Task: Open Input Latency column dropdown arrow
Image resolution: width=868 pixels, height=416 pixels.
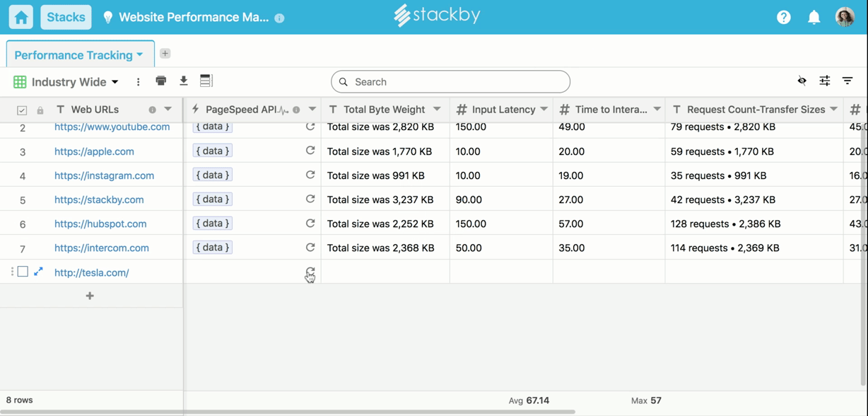Action: [x=544, y=110]
